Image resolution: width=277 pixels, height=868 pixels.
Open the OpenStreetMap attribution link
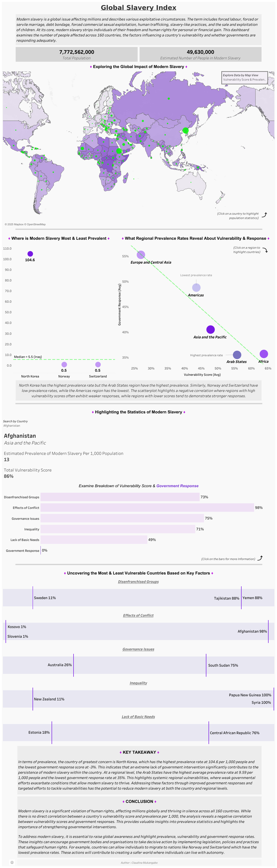(36, 224)
